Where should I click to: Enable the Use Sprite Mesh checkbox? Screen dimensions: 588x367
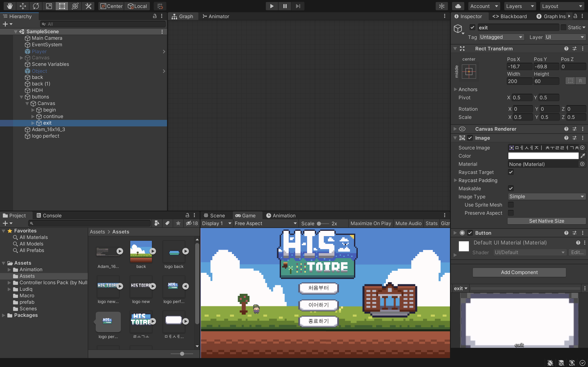511,205
